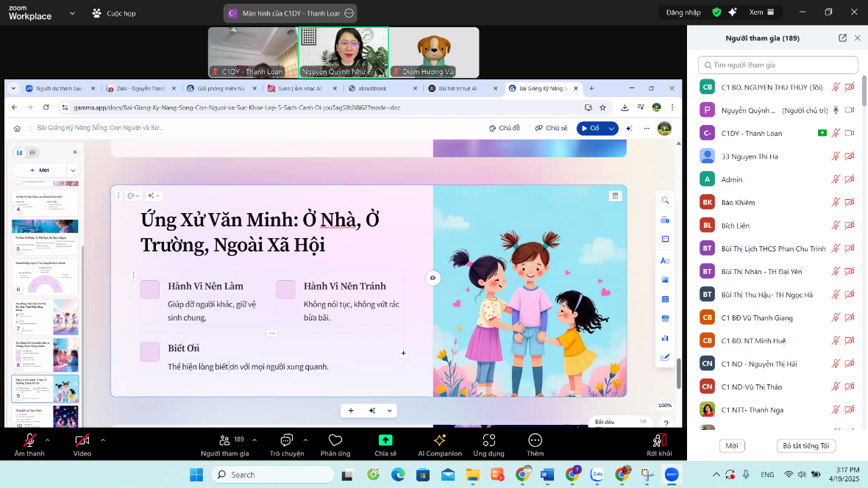Click the Chia sẻ button in Gamma

tap(552, 128)
